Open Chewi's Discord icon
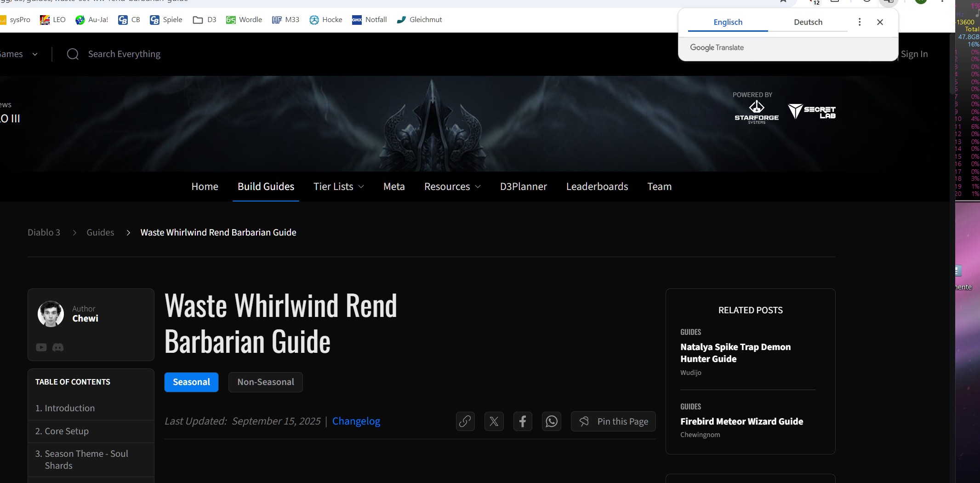 (x=58, y=347)
